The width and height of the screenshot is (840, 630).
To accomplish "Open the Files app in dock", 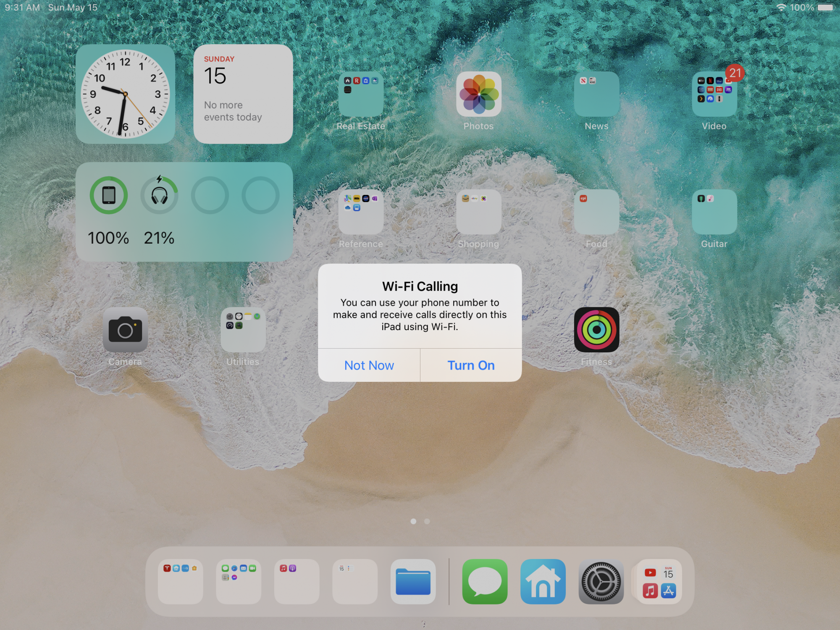I will click(413, 581).
